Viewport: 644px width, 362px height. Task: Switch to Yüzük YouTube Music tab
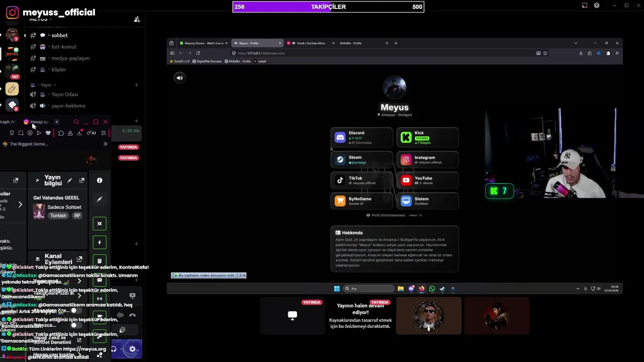click(311, 43)
